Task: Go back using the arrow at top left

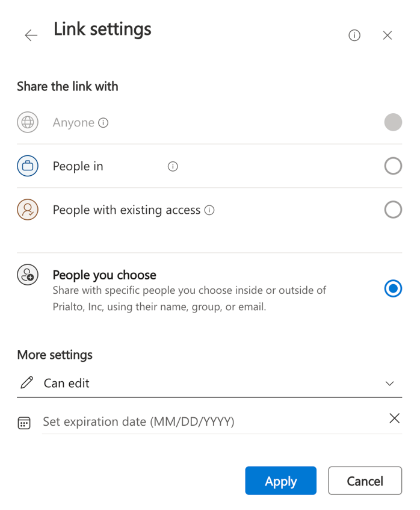Action: (31, 36)
